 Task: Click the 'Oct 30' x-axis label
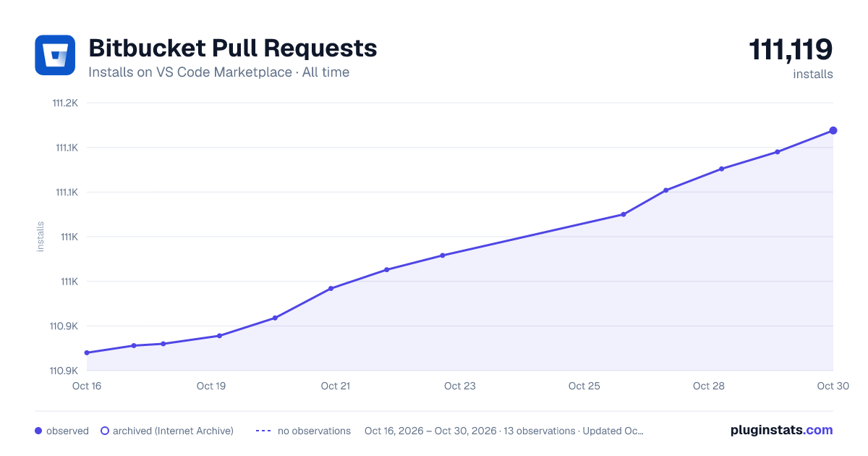pyautogui.click(x=832, y=386)
